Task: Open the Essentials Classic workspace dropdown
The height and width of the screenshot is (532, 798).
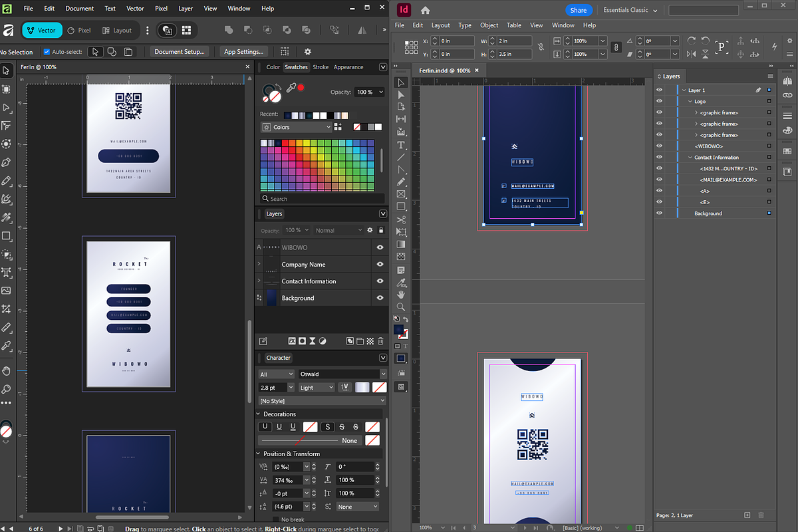Action: [630, 10]
